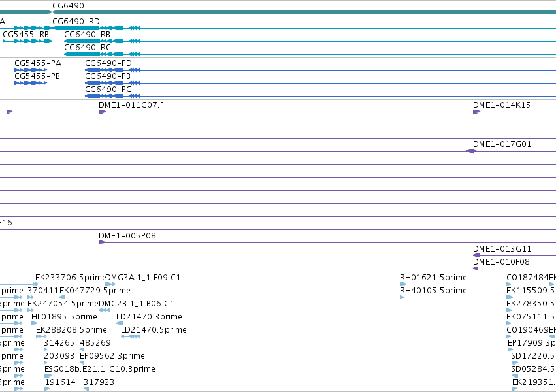Click the DMG2B.1_1.B06.C1 EST label
The height and width of the screenshot is (392, 556).
[137, 304]
